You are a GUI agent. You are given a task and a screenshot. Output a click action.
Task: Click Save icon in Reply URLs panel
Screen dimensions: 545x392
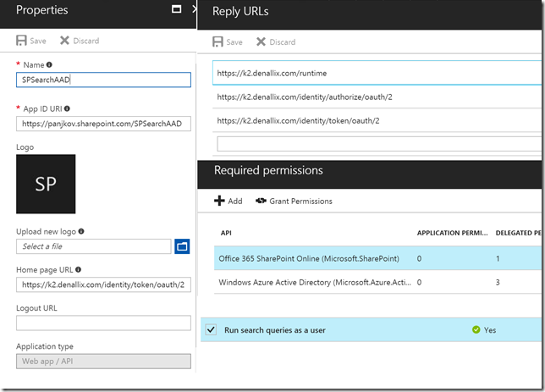[217, 41]
